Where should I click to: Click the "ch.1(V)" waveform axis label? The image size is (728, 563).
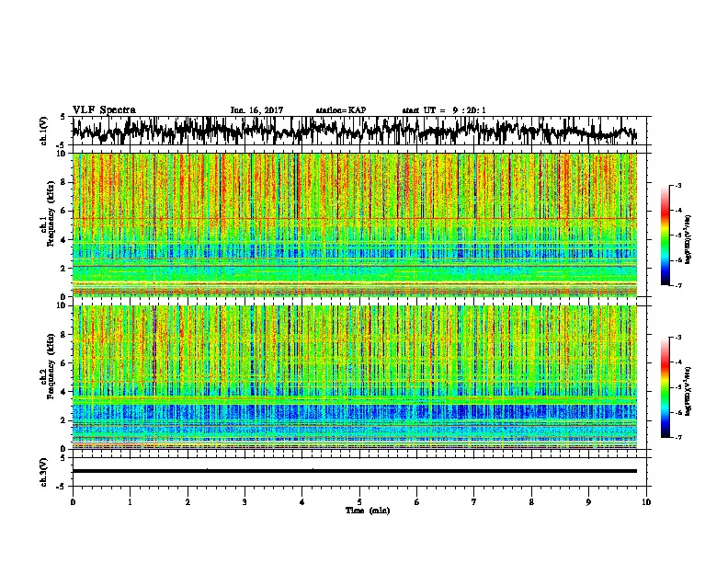pos(44,131)
